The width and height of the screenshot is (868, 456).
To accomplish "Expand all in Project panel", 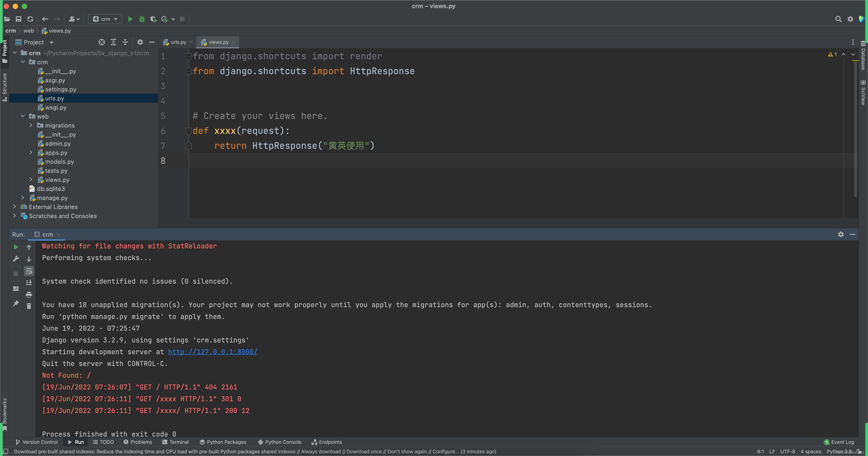I will click(x=113, y=42).
